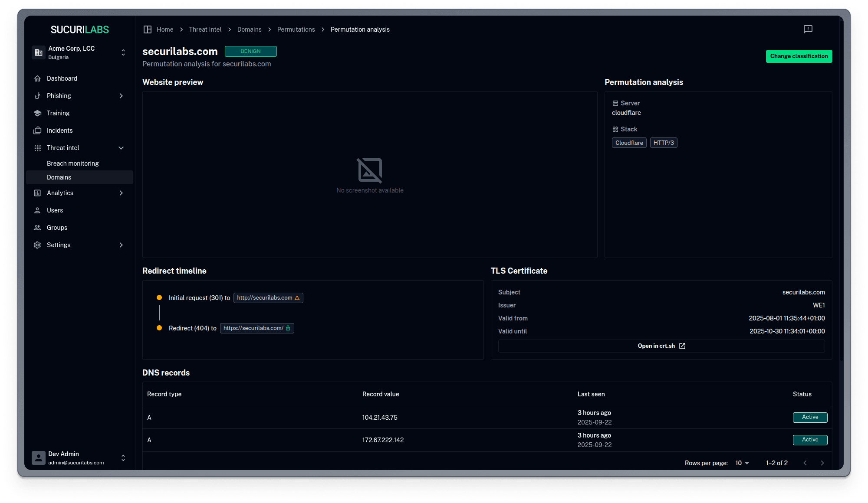Expand the Settings submenu chevron
This screenshot has width=868, height=503.
(121, 245)
